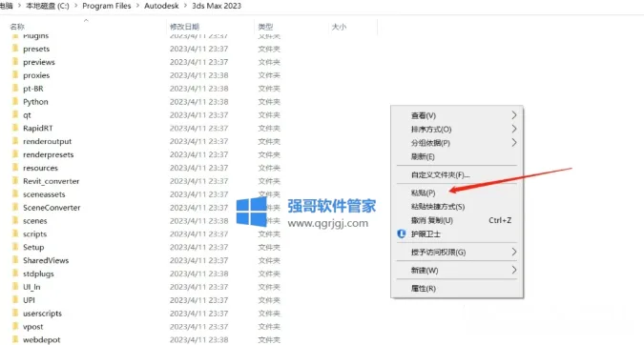Select the renderoutput folder icon
The height and width of the screenshot is (345, 644).
click(x=15, y=141)
